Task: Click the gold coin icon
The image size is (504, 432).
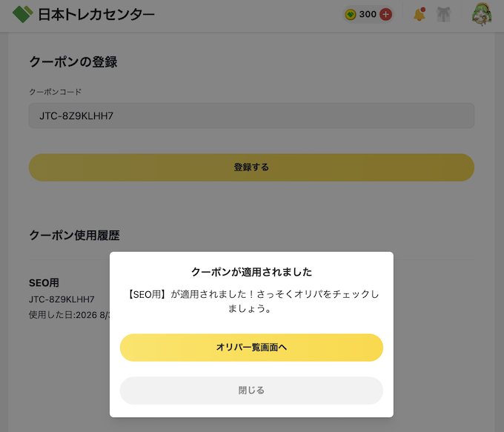Action: pyautogui.click(x=351, y=15)
